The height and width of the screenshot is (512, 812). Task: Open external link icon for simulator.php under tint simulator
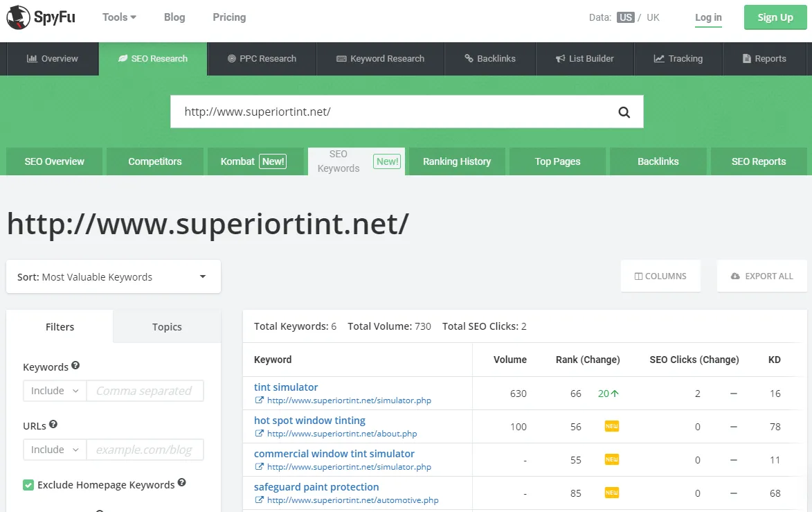[259, 400]
